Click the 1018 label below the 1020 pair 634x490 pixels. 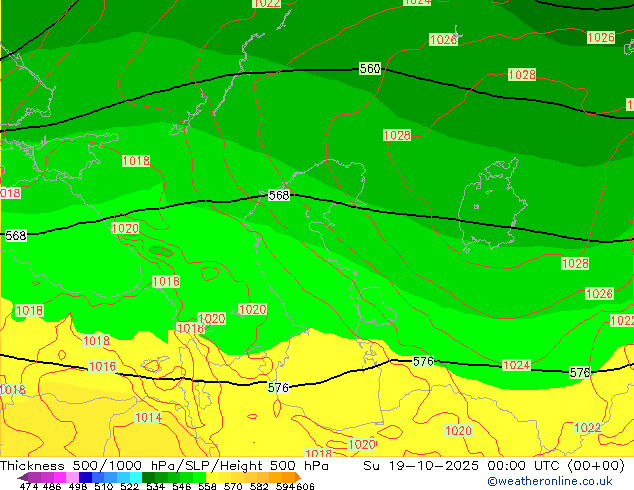point(190,328)
